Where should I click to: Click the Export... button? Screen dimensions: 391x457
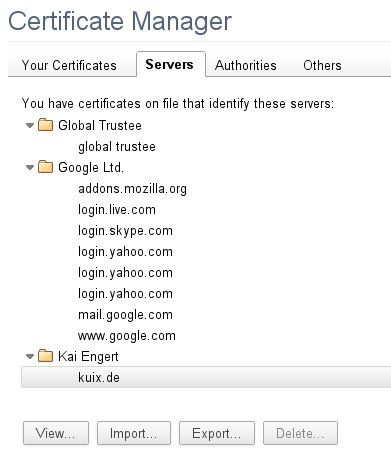click(217, 433)
